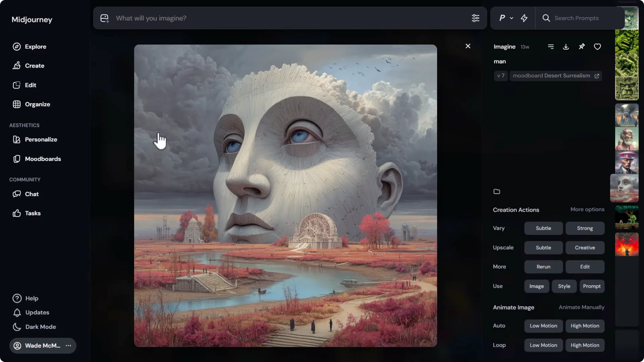Open moodboard Desert Surrealism external link

(597, 76)
